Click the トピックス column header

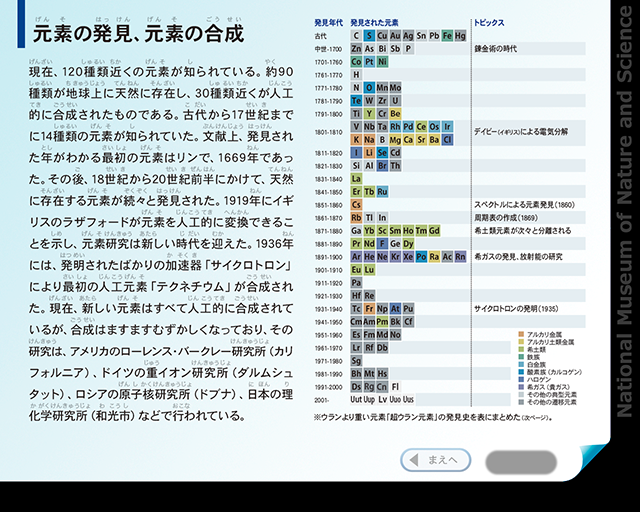[x=489, y=23]
